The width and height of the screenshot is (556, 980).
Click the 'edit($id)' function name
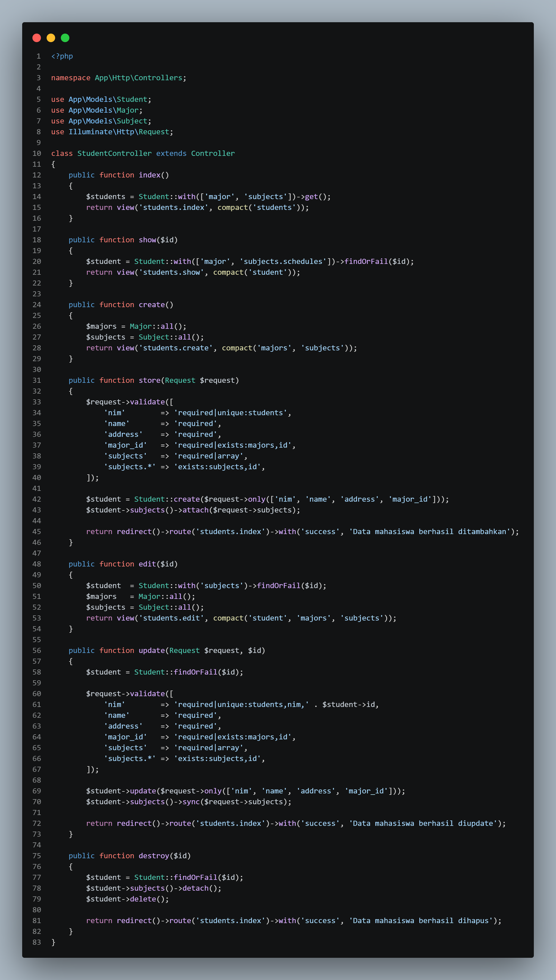click(158, 564)
